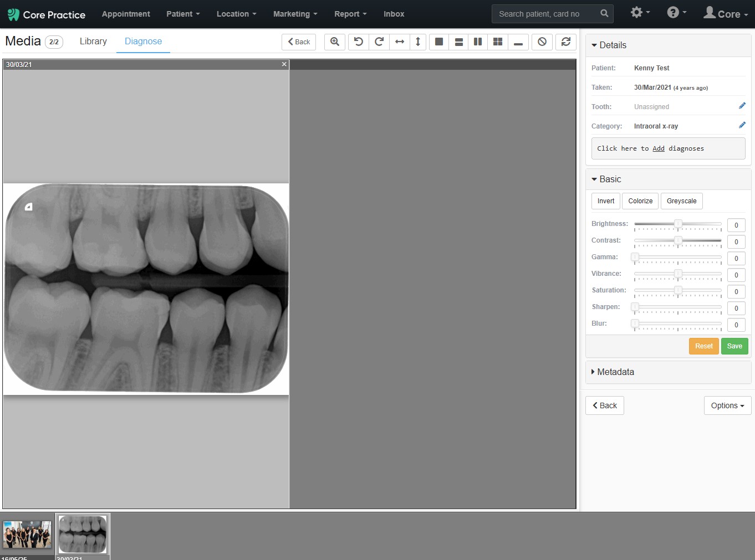
Task: Switch to the Library tab
Action: click(93, 41)
